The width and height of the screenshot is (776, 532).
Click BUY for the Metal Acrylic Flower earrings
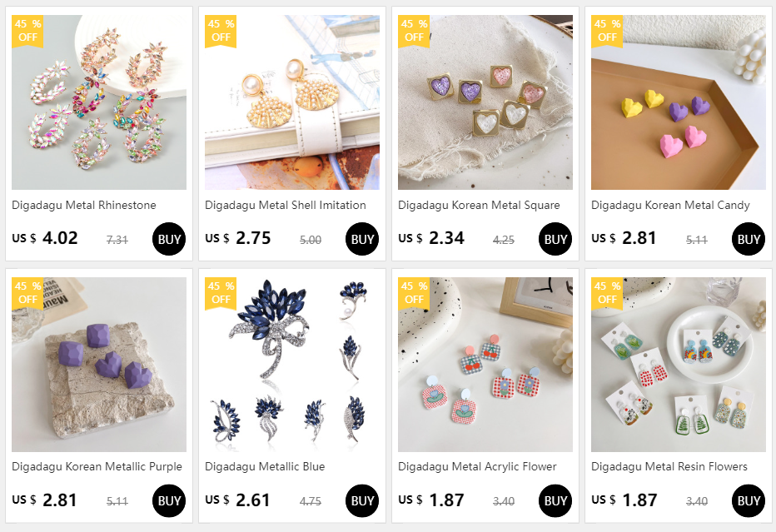pos(555,501)
